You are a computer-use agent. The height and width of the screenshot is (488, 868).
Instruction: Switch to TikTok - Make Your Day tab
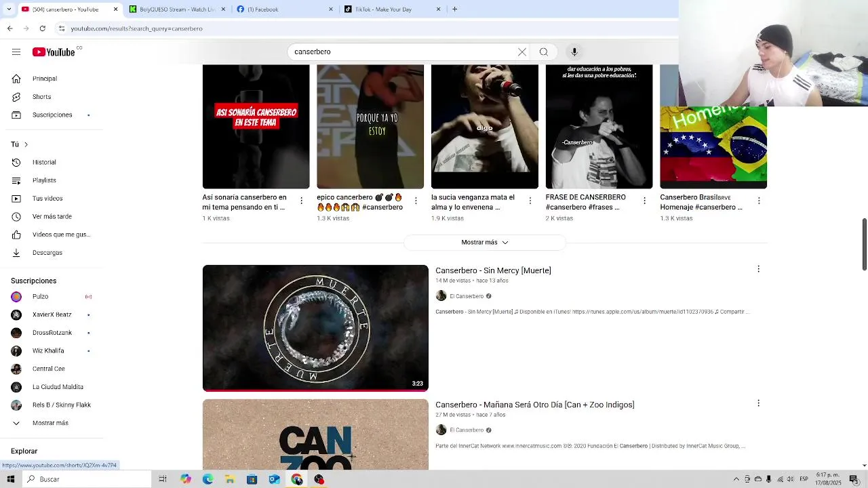[x=392, y=9]
